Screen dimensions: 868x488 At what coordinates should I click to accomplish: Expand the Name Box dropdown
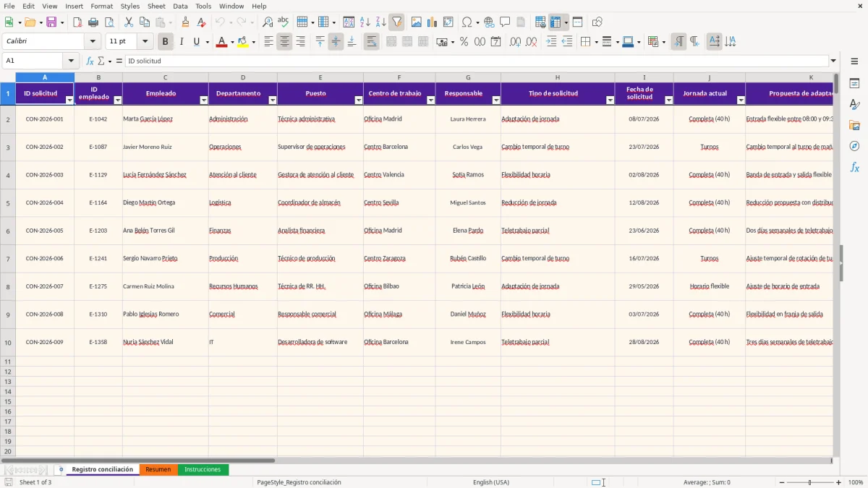[x=71, y=61]
